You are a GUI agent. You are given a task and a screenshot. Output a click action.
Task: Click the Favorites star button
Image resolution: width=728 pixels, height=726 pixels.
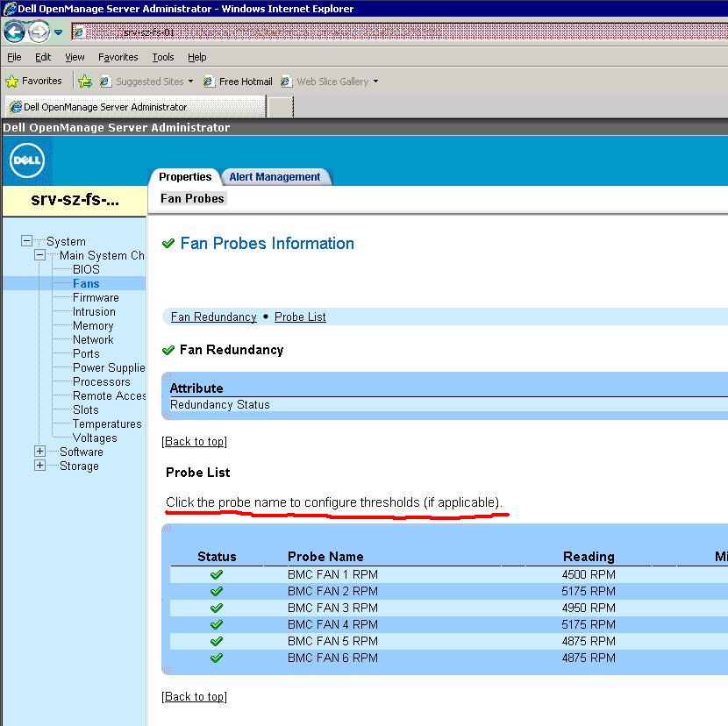[x=33, y=82]
